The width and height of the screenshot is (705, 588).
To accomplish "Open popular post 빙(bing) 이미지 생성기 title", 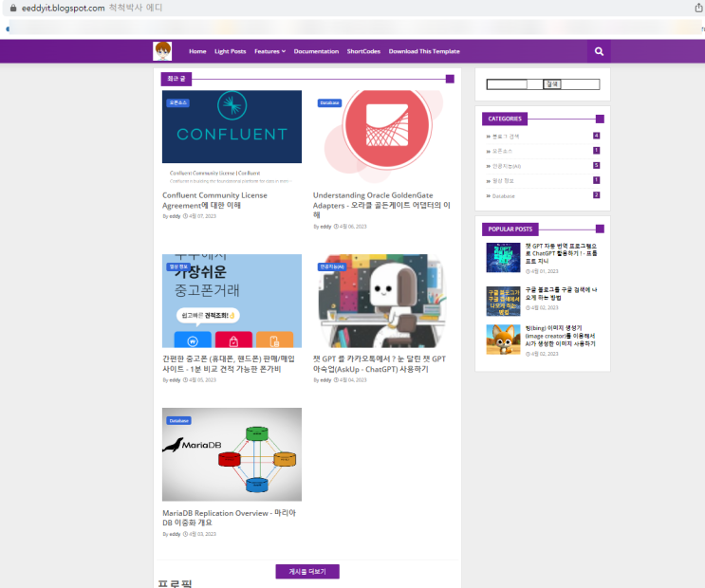I will 560,336.
